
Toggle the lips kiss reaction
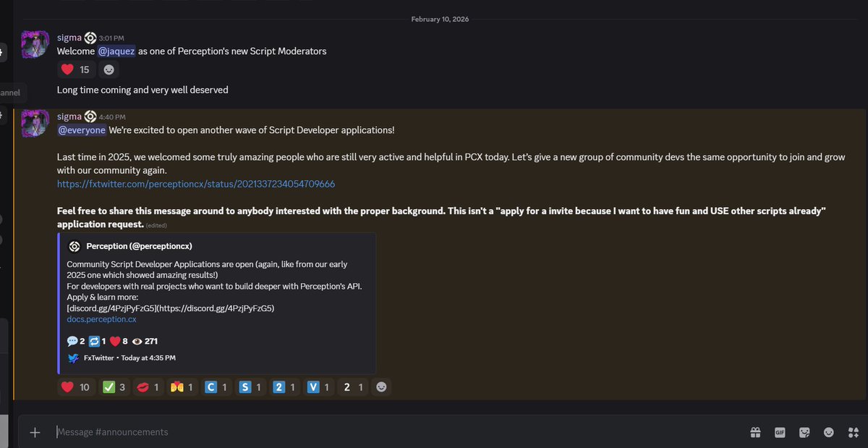pos(148,387)
